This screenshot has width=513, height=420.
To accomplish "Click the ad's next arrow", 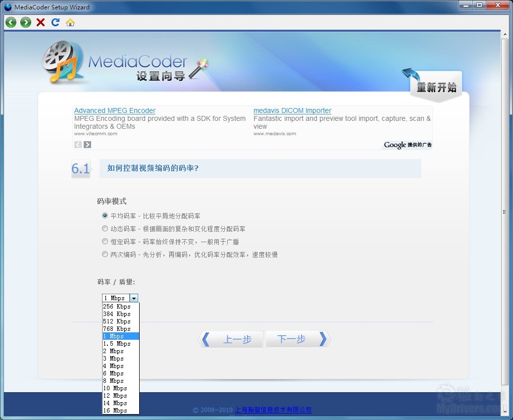I will tap(88, 145).
